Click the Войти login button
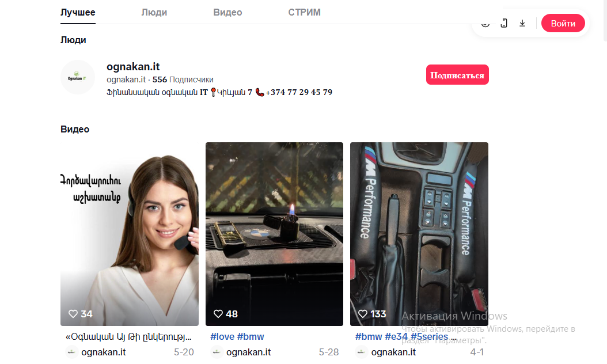The height and width of the screenshot is (364, 607). pyautogui.click(x=563, y=23)
